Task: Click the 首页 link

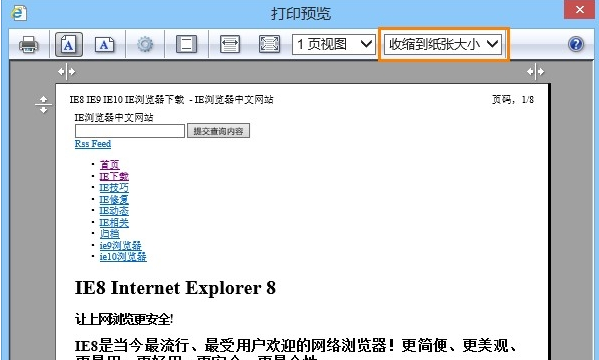Action: (x=110, y=165)
